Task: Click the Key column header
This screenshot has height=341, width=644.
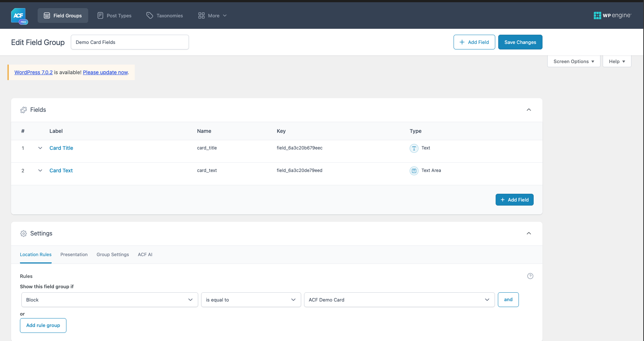Action: tap(281, 131)
